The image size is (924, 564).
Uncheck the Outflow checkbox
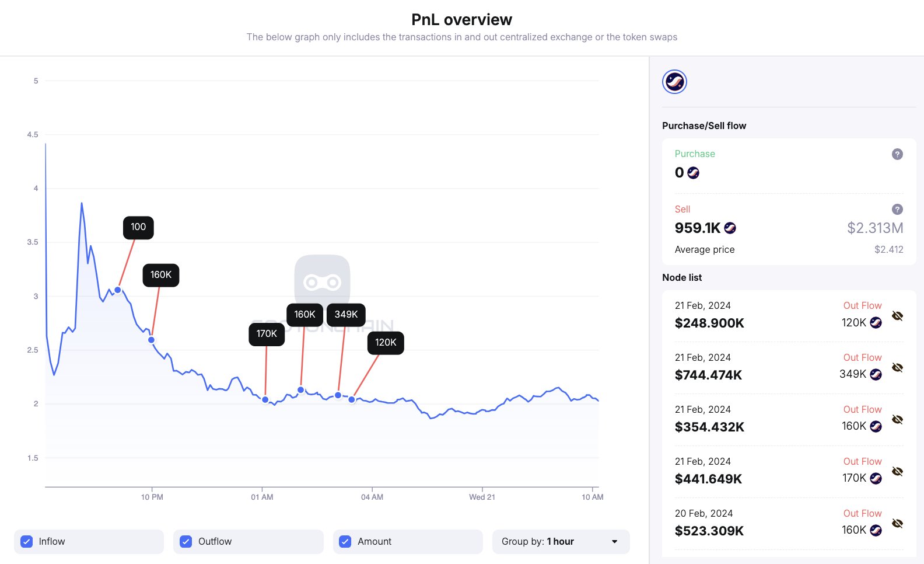tap(185, 542)
